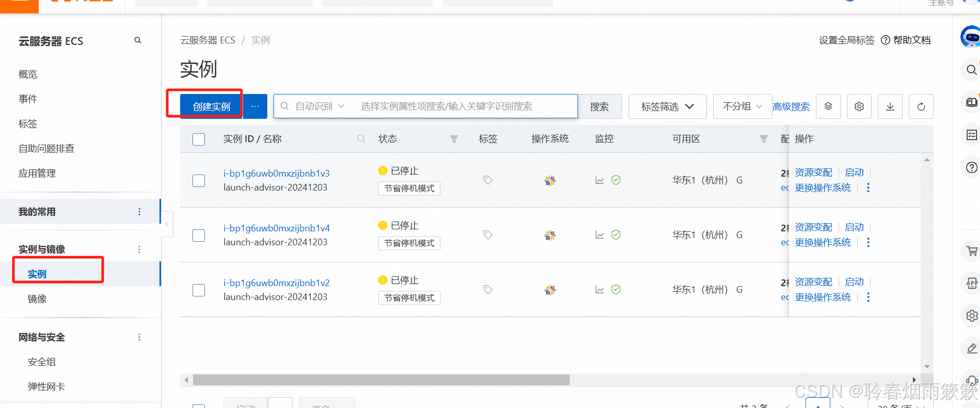Open monitoring chart for instance ending 1v2
This screenshot has width=980, height=408.
pyautogui.click(x=600, y=290)
